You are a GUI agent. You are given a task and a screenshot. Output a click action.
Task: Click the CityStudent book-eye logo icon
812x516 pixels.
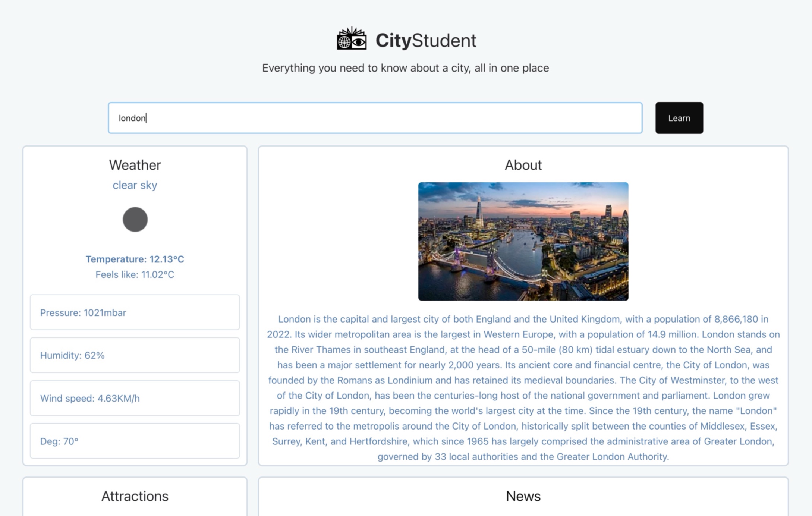coord(352,39)
